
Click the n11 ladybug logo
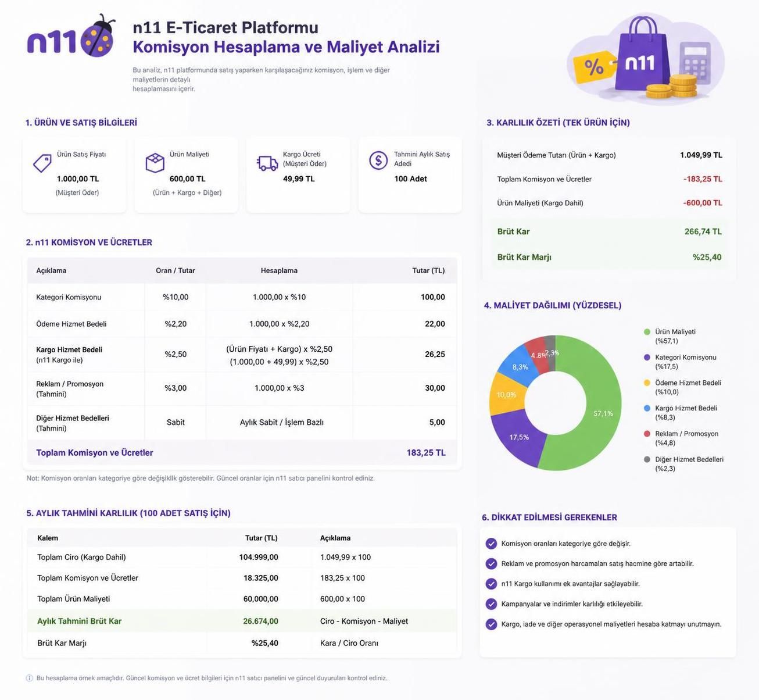[x=71, y=37]
